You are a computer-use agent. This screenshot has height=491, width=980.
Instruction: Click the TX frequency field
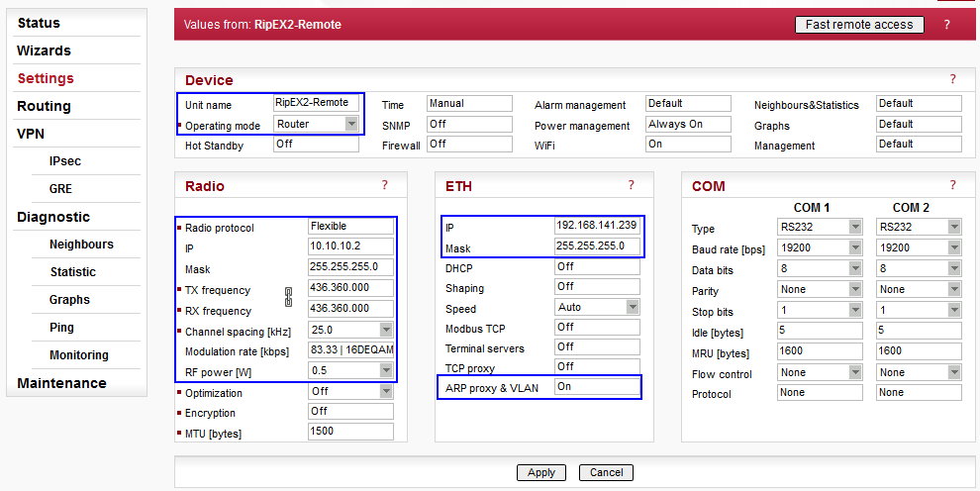tap(351, 288)
